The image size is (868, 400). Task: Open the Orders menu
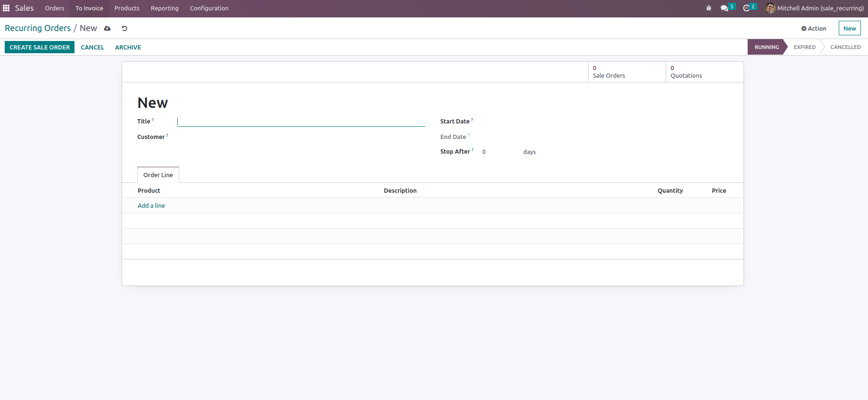tap(55, 8)
